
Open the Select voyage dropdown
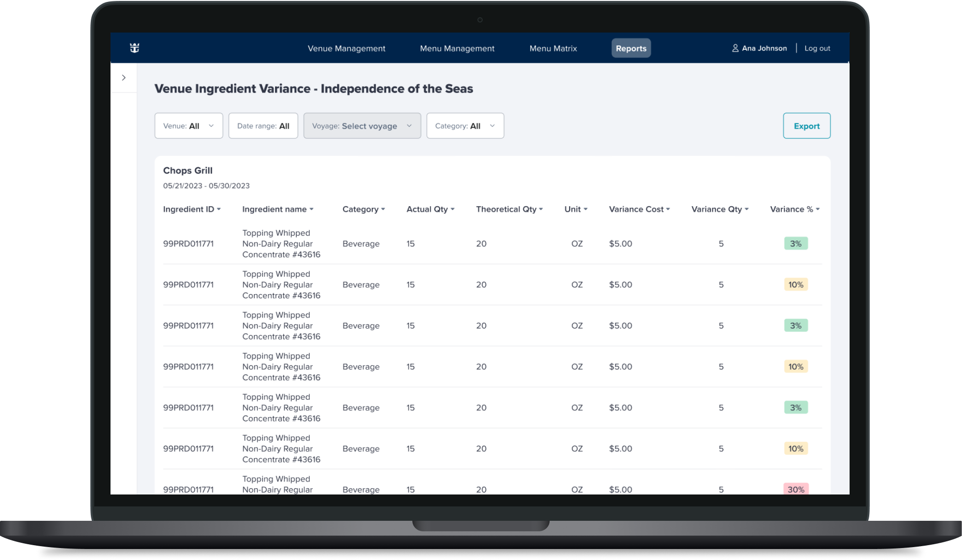pyautogui.click(x=362, y=126)
